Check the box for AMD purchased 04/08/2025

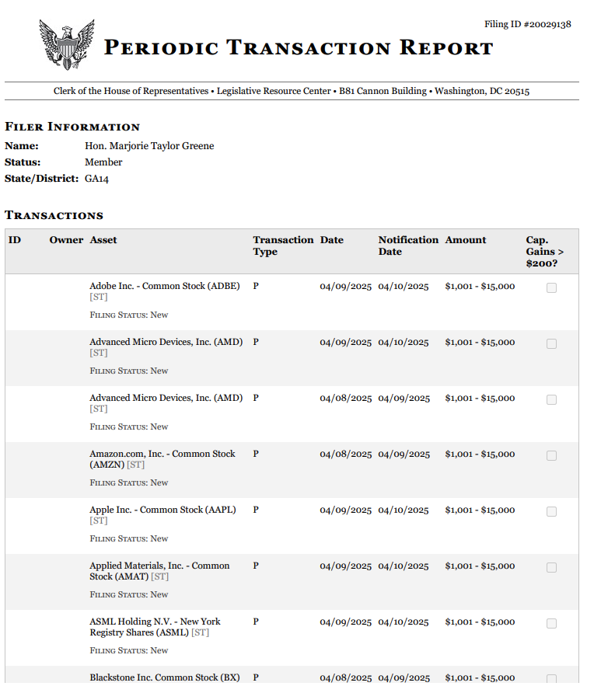[551, 399]
